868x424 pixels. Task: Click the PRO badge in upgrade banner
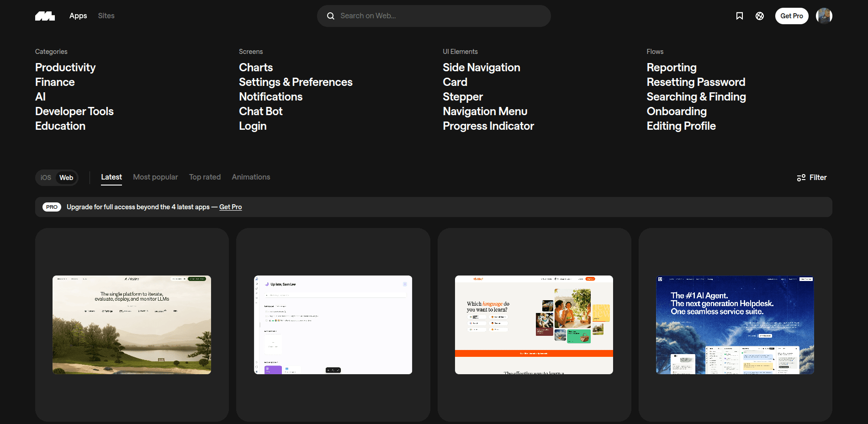52,207
